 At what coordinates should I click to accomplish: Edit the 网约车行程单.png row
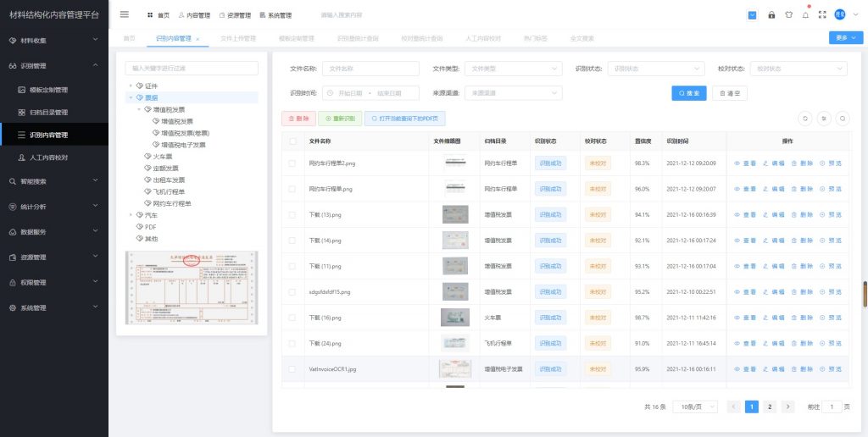pos(773,189)
